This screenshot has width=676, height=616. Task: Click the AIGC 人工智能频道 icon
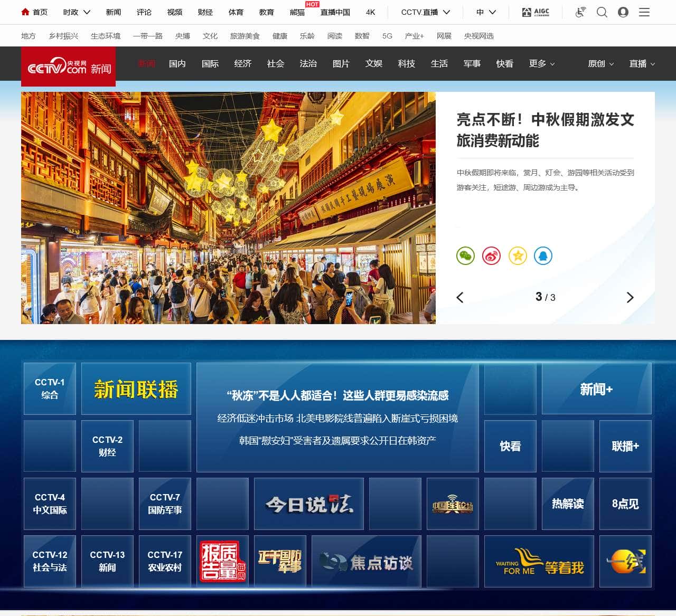click(x=536, y=12)
